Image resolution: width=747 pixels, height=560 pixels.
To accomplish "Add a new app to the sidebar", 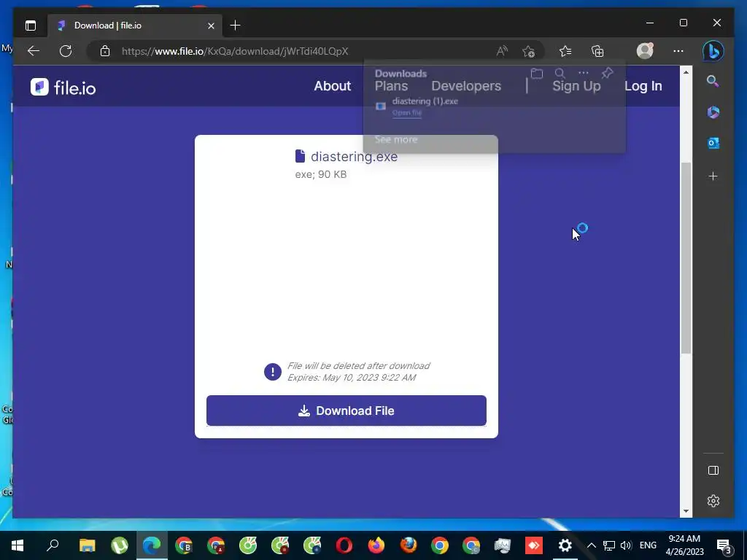I will pos(713,176).
